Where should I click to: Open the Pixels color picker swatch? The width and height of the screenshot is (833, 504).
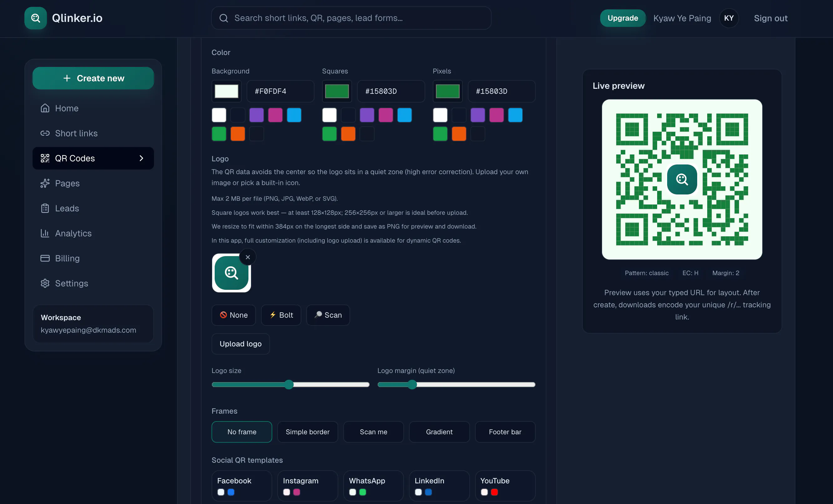coord(447,91)
